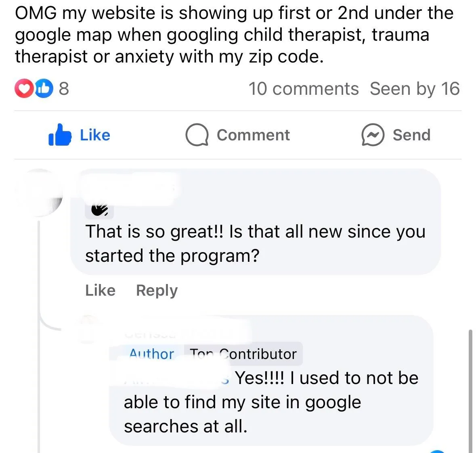The width and height of the screenshot is (476, 453).
Task: Open the red heart reaction icon
Action: [24, 88]
